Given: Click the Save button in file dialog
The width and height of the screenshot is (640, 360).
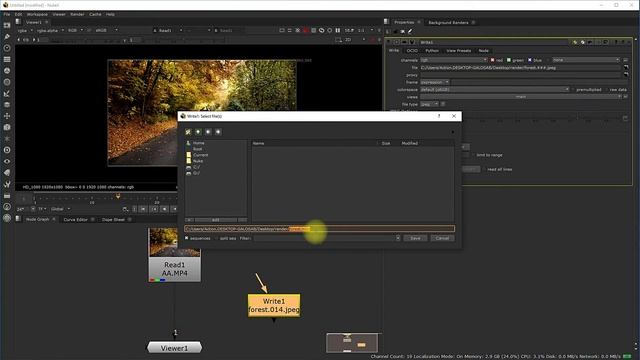Looking at the screenshot, I should pos(415,238).
